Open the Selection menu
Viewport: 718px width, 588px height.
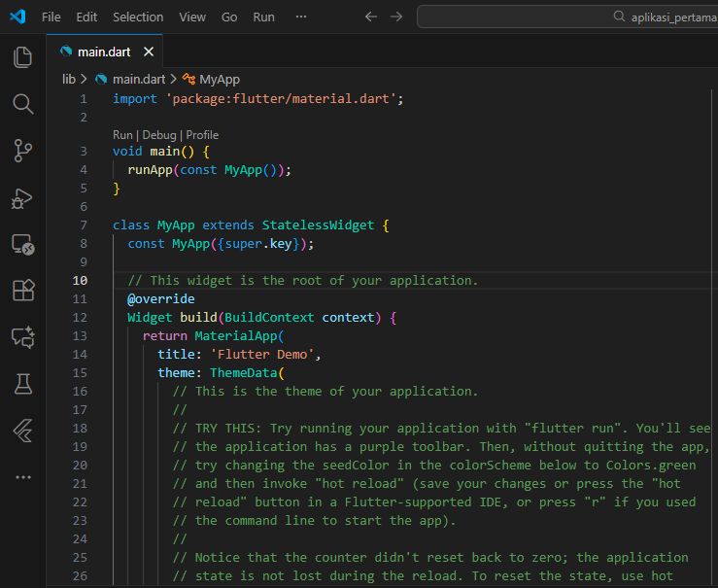[x=138, y=17]
